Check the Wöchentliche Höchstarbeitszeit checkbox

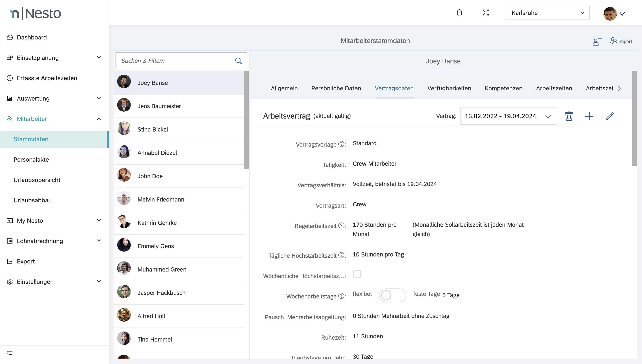[357, 274]
